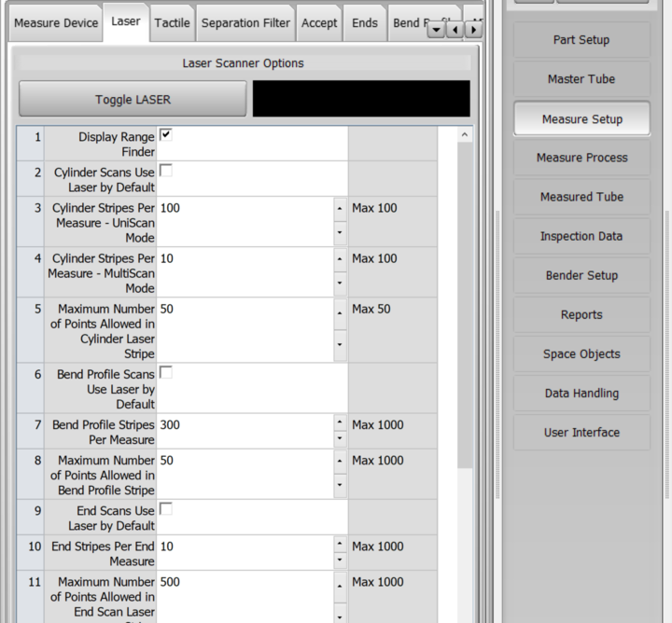The width and height of the screenshot is (672, 623).
Task: Increase Cylinder Stripes UniScan value
Action: pyautogui.click(x=339, y=208)
